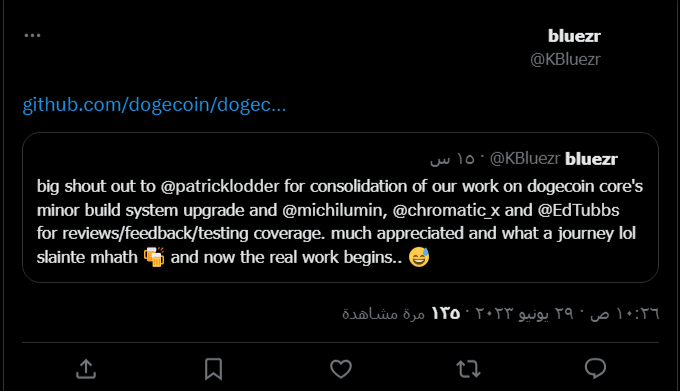The height and width of the screenshot is (391, 680).
Task: Open the @KBluezr handle under the name
Action: pos(566,59)
